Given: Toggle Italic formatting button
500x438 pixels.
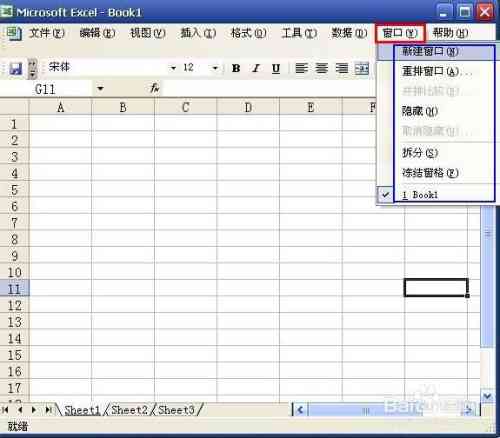Looking at the screenshot, I should pyautogui.click(x=256, y=68).
